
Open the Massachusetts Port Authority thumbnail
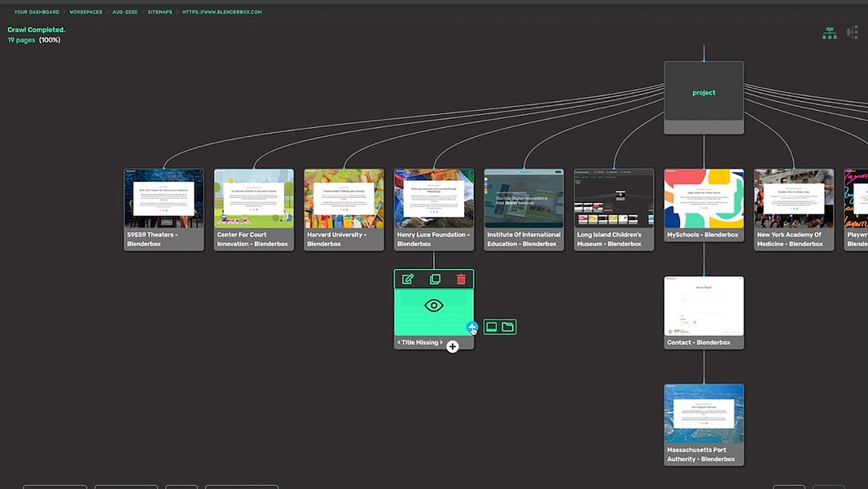coord(704,412)
